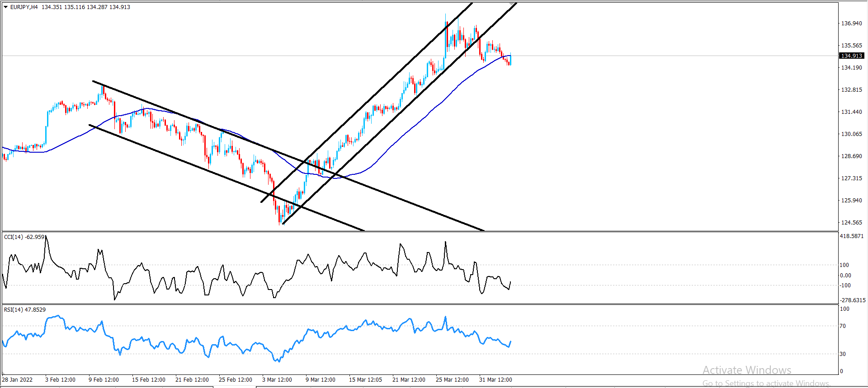Click the 132.815 price axis label
868x388 pixels.
(851, 90)
